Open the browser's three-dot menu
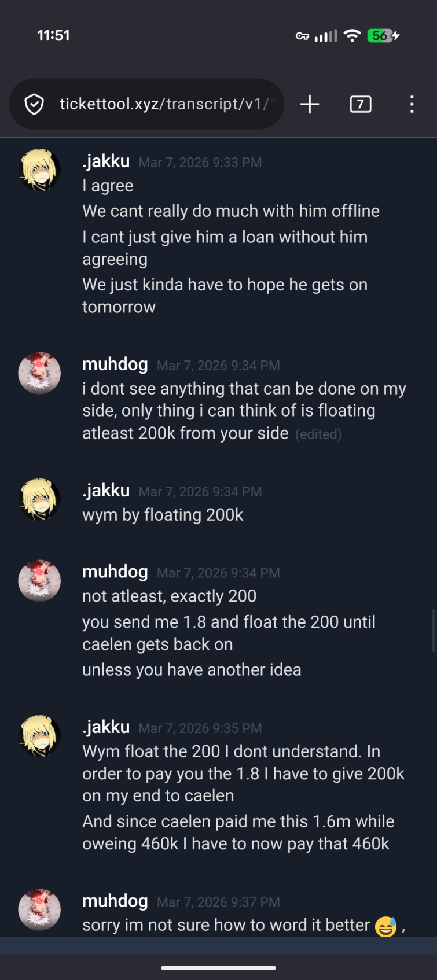Screen dimensions: 437x980 tap(412, 104)
